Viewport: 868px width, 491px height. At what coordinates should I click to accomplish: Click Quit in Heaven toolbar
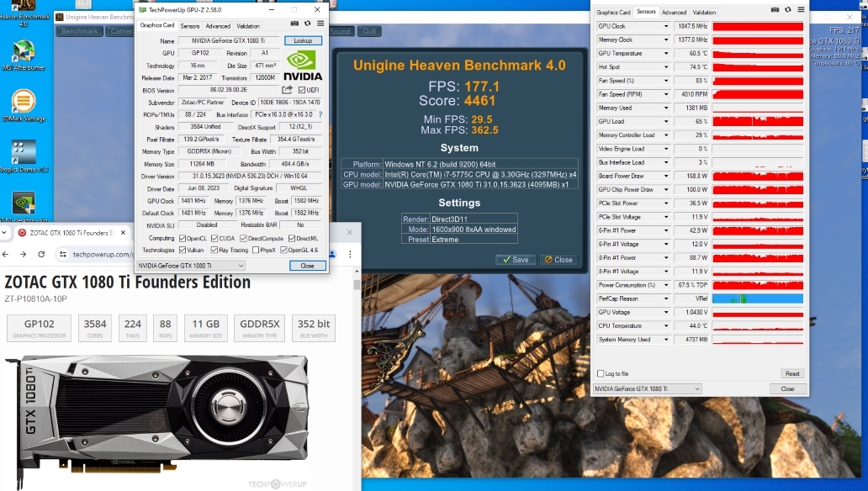pos(369,31)
